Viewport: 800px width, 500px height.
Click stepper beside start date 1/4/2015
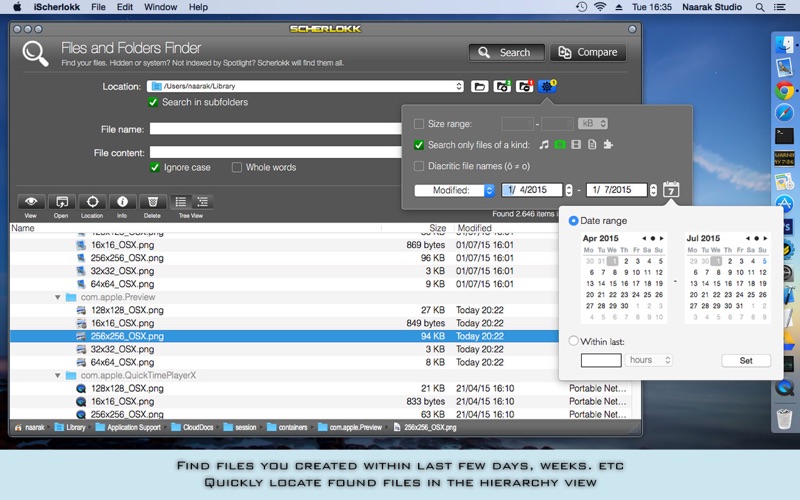tap(569, 190)
